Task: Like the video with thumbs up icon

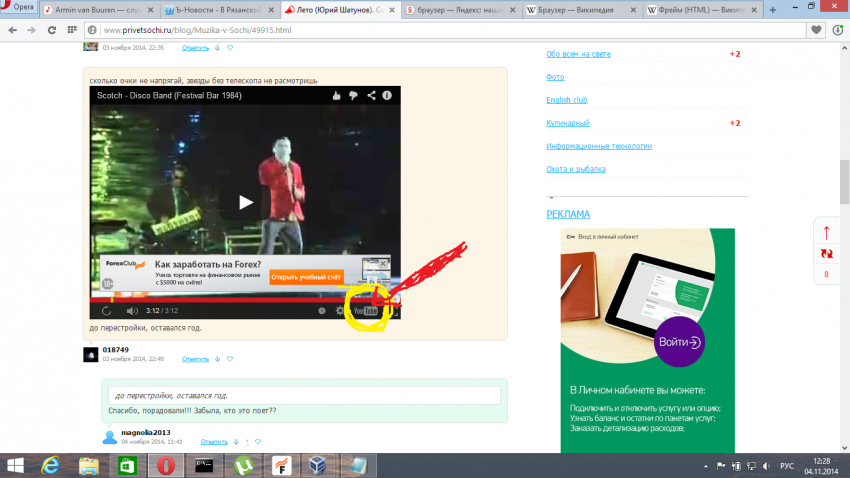Action: [x=336, y=95]
